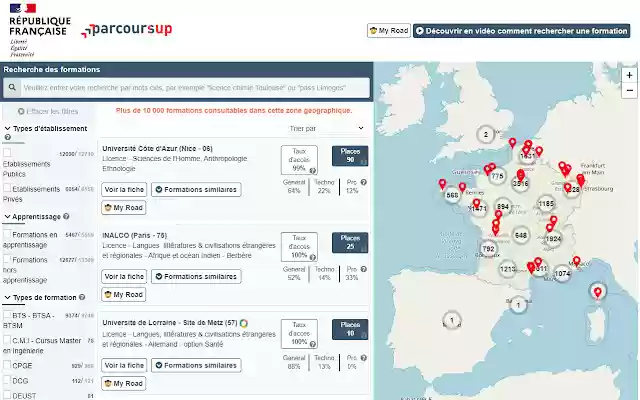Tick the Formations en apprentissage checkbox
Viewport: 640px width, 400px height.
pyautogui.click(x=8, y=235)
